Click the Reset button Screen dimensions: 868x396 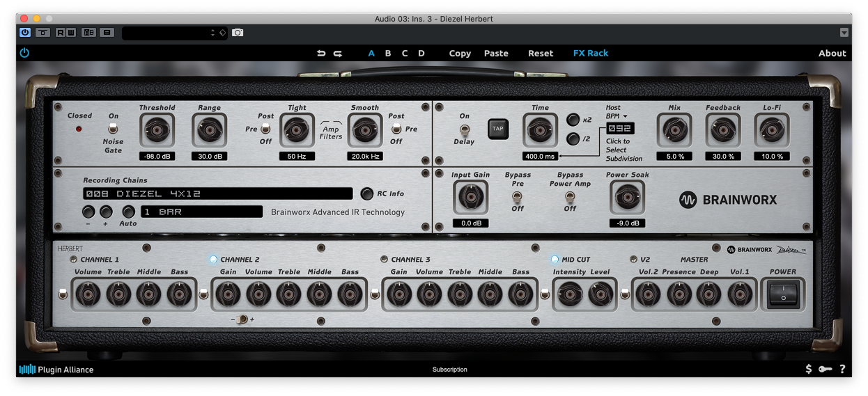tap(541, 53)
